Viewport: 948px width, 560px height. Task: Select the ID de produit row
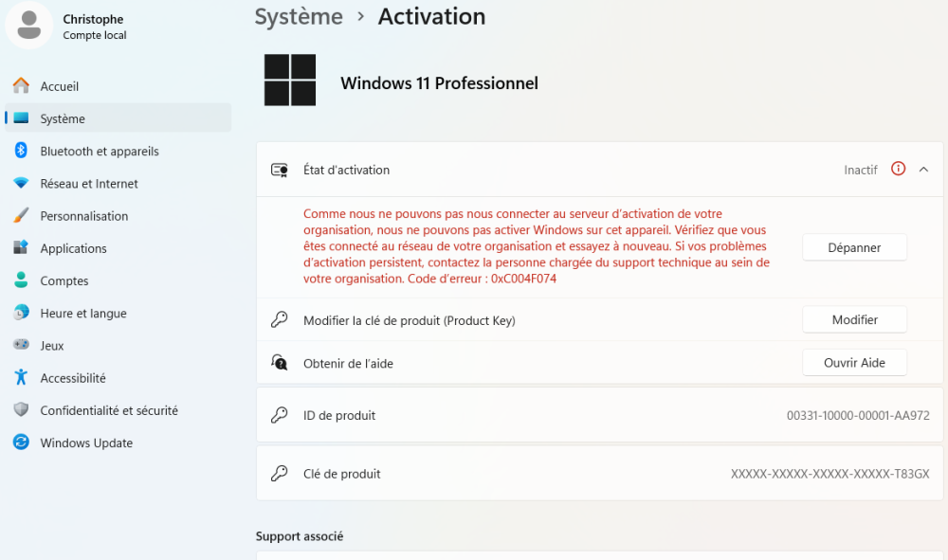[599, 415]
